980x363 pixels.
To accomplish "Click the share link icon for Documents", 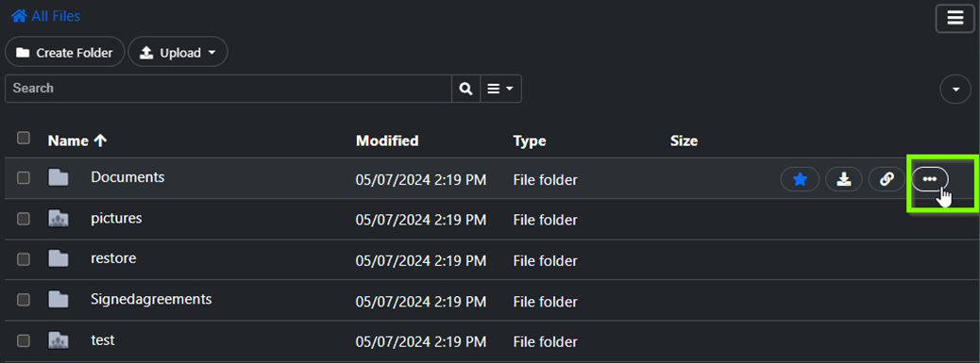I will click(887, 180).
